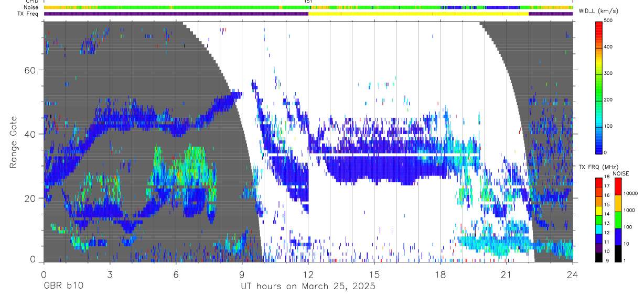Click the '500' label on the WID colorbar

click(x=609, y=20)
